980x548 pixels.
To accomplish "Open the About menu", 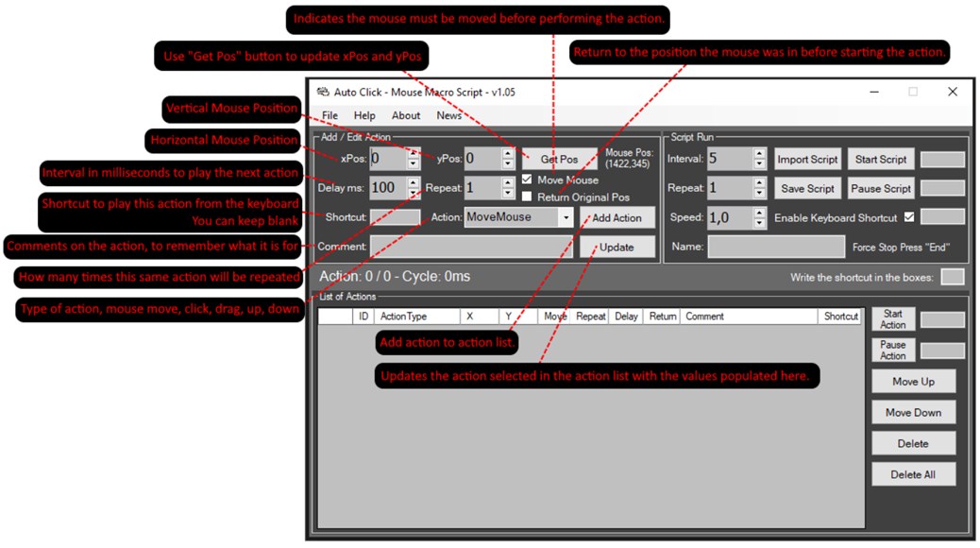I will 405,115.
